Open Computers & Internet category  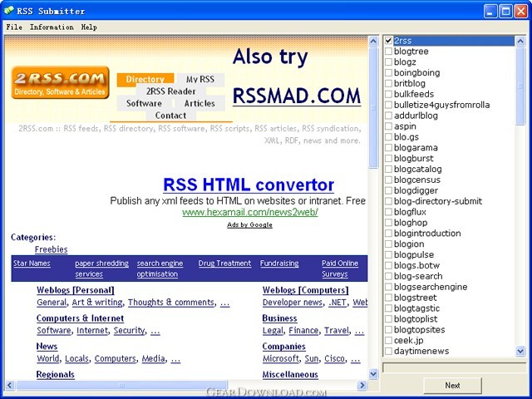tap(80, 318)
